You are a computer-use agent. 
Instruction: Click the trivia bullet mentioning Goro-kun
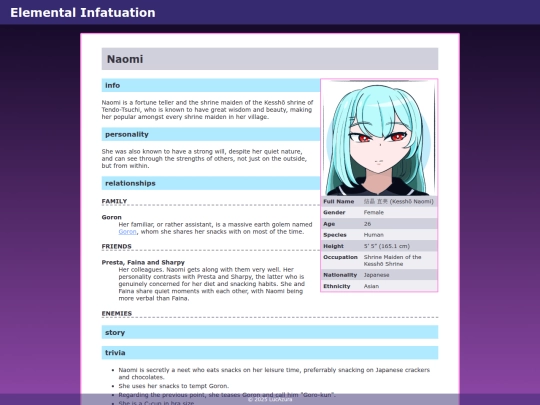227,395
